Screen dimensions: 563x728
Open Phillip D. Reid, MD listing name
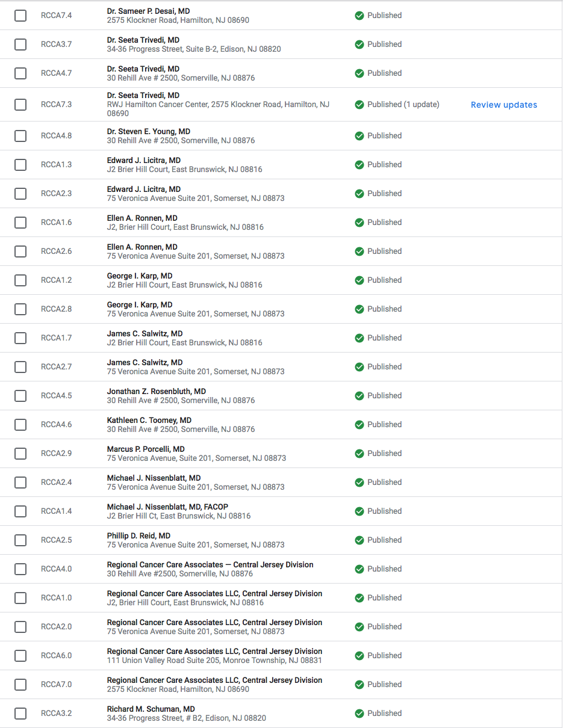point(138,536)
